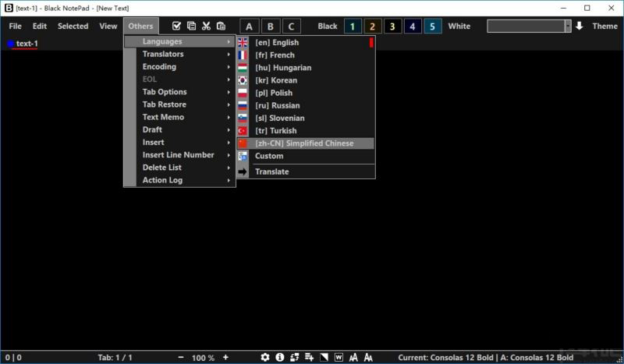This screenshot has height=364, width=624.
Task: Choose [fr] French language
Action: tap(306, 55)
